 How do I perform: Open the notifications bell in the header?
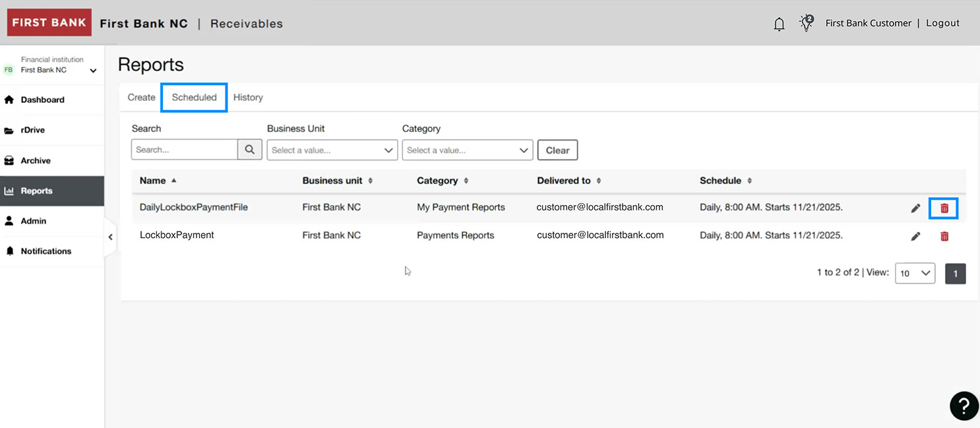pyautogui.click(x=779, y=22)
